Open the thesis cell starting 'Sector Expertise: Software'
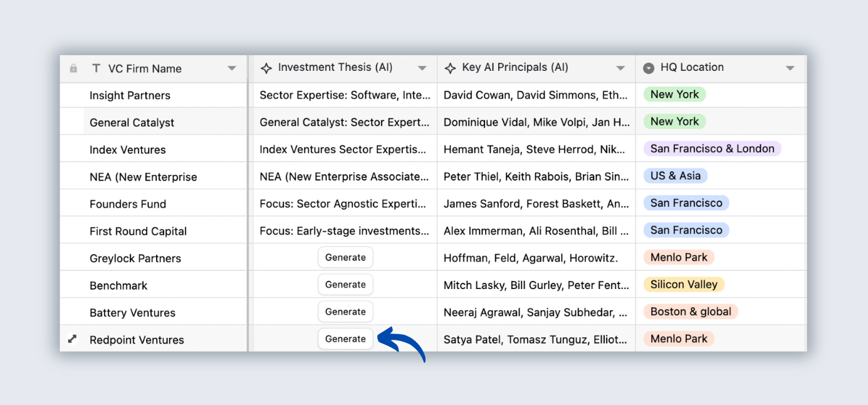 pos(345,95)
